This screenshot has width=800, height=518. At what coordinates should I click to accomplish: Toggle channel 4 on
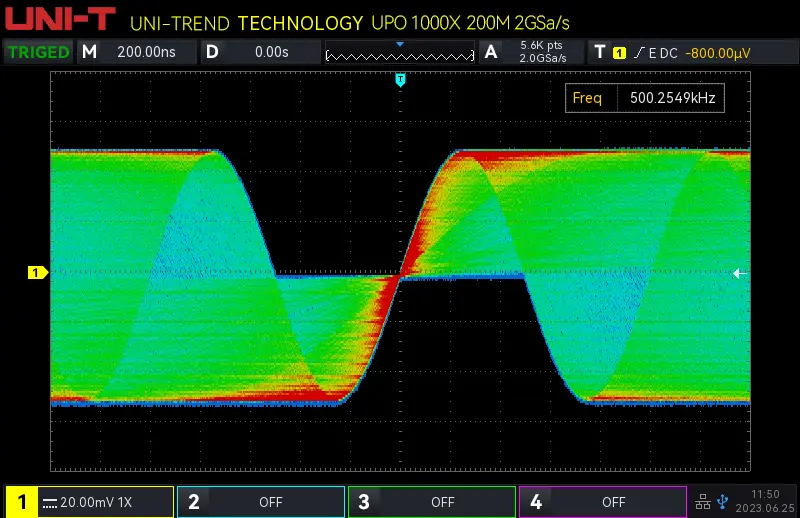(603, 502)
